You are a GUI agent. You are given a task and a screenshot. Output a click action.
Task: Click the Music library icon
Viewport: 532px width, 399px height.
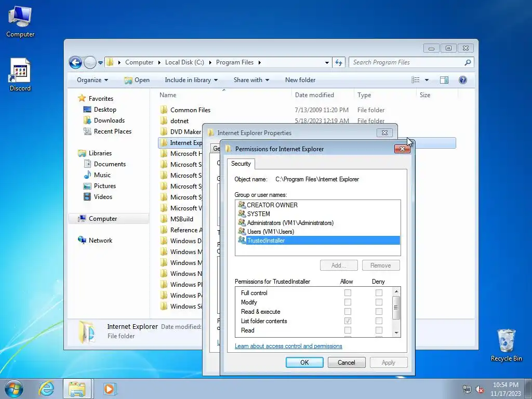87,175
